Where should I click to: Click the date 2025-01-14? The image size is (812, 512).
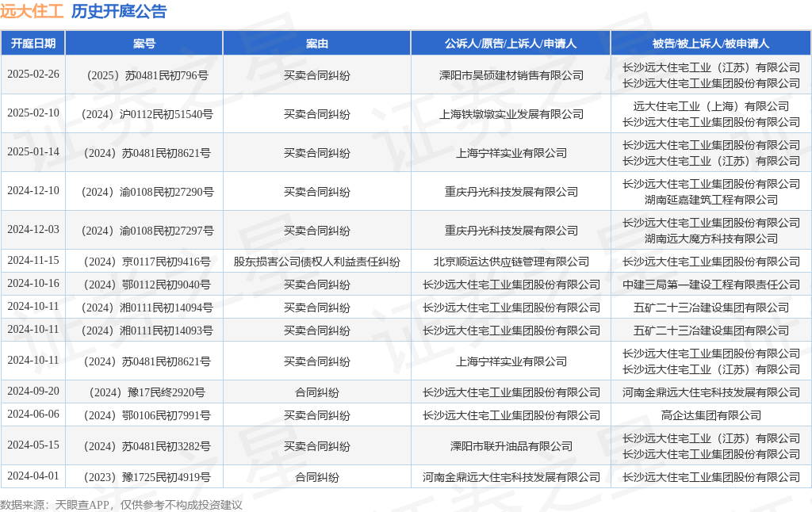click(33, 151)
